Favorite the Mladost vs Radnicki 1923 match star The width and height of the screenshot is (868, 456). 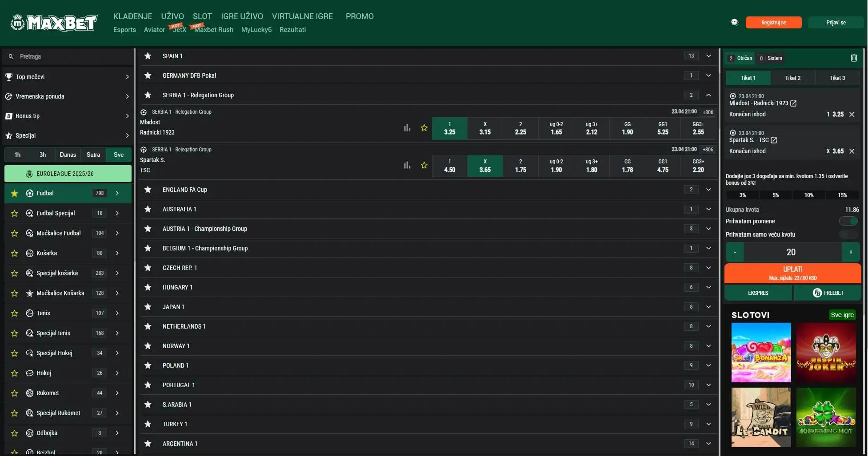click(x=424, y=128)
